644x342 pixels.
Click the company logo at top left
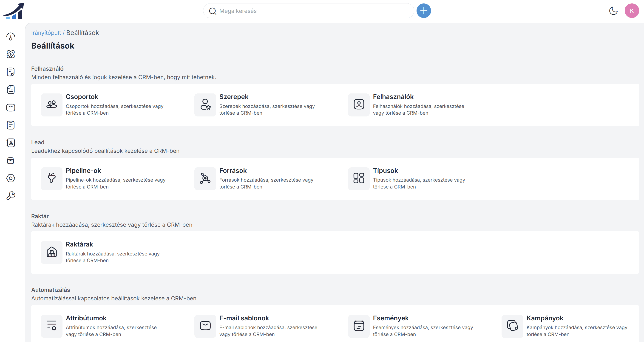(x=14, y=11)
